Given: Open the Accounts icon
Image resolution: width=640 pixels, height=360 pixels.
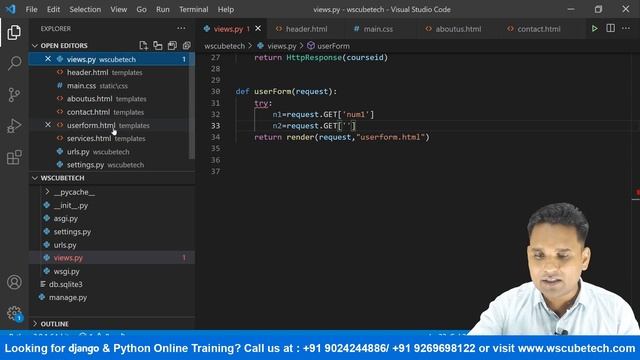Looking at the screenshot, I should click(x=14, y=282).
